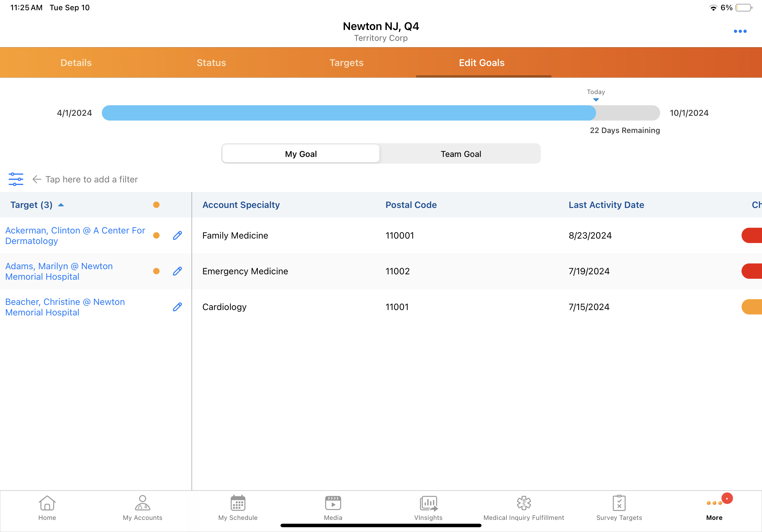This screenshot has height=532, width=762.
Task: Go to Home in bottom bar
Action: pyautogui.click(x=47, y=508)
